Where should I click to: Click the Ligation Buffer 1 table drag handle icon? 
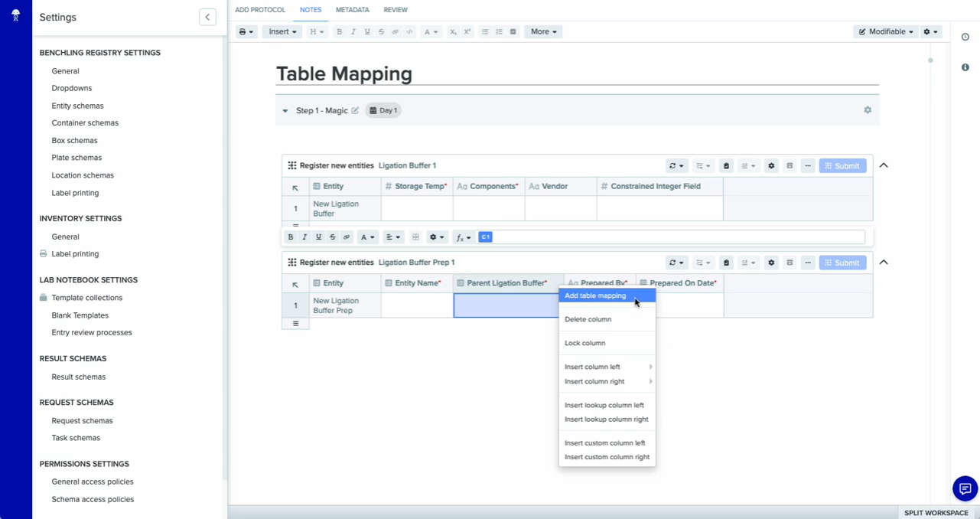coord(291,165)
